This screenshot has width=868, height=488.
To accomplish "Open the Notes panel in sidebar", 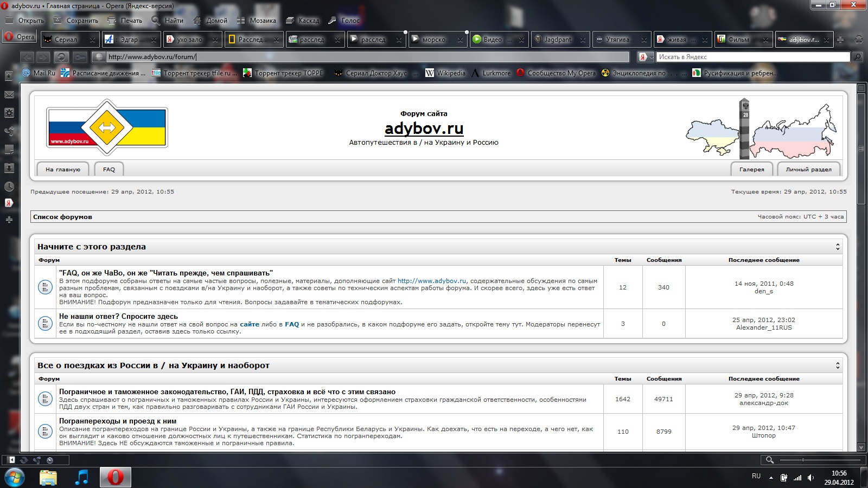I will [x=9, y=150].
